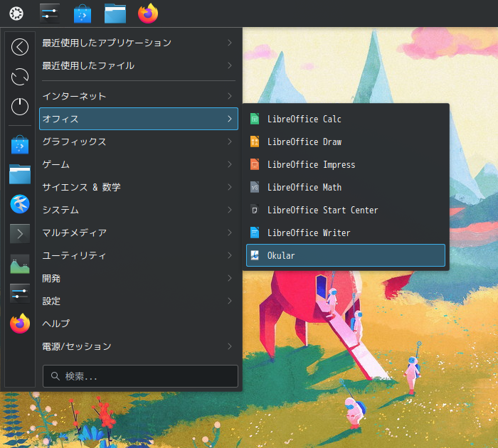
Task: Click the 開発 label
Action: click(x=51, y=278)
